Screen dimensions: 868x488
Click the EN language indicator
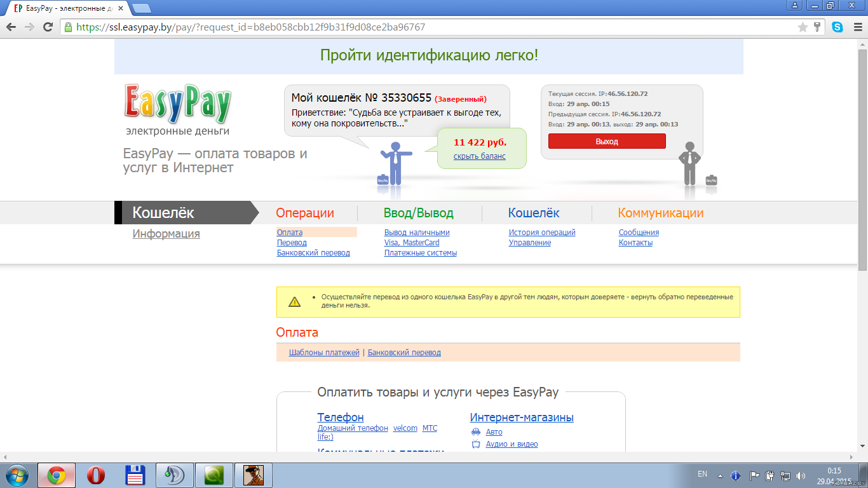pos(702,474)
